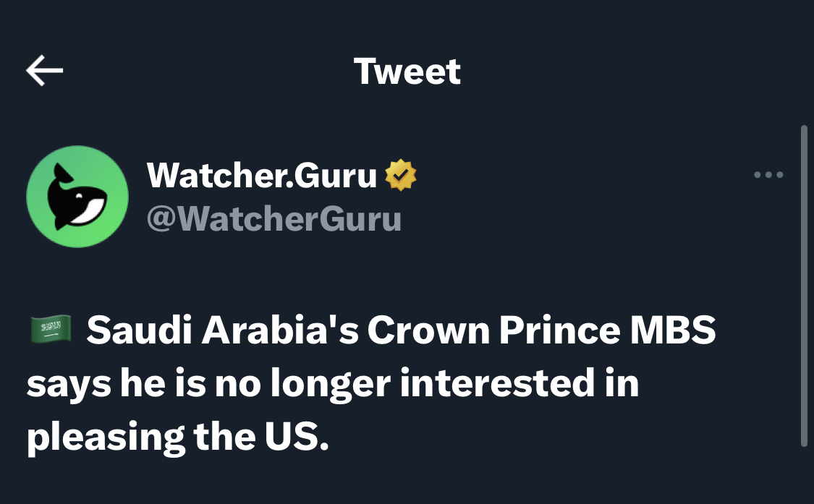The image size is (814, 504).
Task: Select the word "Crown" in the tweet
Action: pyautogui.click(x=427, y=332)
